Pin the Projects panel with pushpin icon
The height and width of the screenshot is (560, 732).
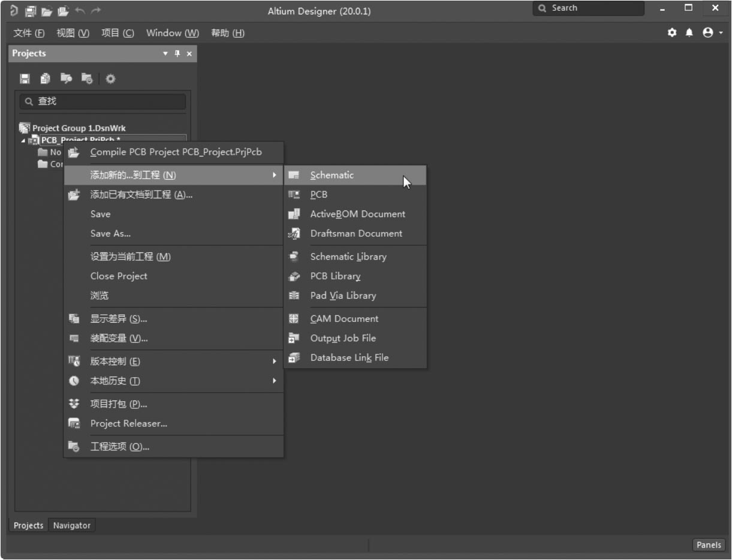[177, 54]
